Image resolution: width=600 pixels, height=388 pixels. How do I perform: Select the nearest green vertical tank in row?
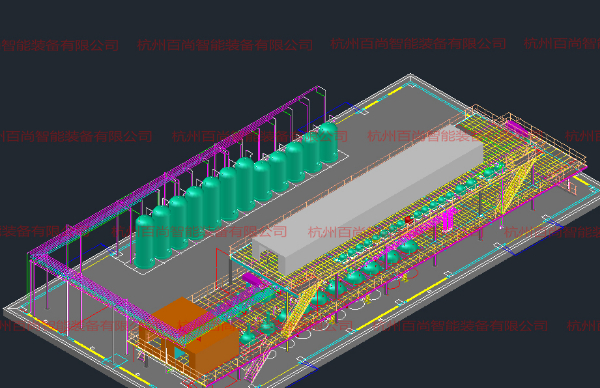point(145,242)
